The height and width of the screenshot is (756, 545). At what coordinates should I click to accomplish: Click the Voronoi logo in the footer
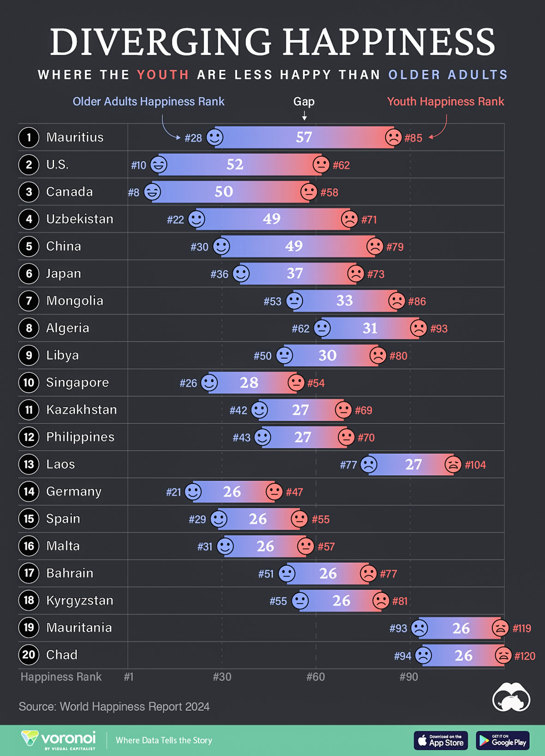click(x=59, y=739)
